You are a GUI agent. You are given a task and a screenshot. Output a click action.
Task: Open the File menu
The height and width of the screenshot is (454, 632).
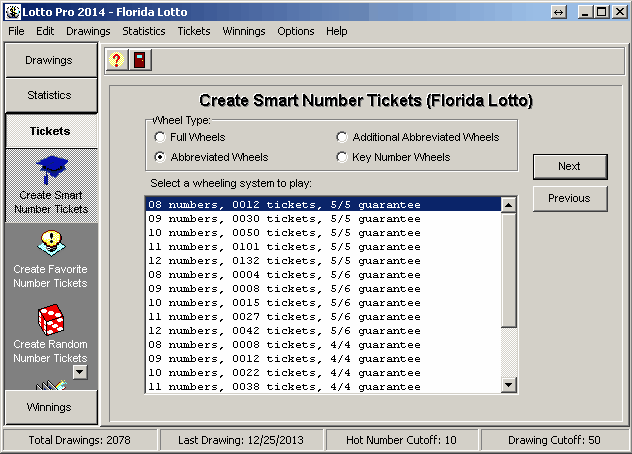coord(16,31)
